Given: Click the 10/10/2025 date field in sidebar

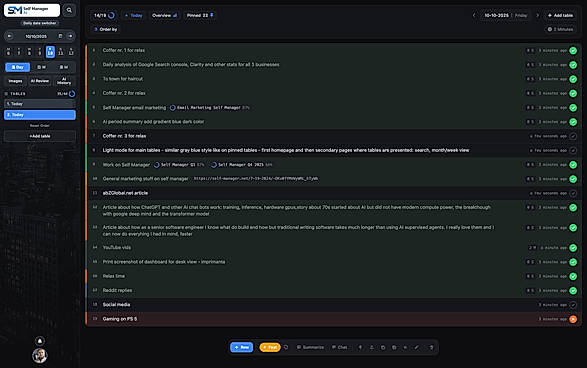Looking at the screenshot, I should [x=36, y=36].
